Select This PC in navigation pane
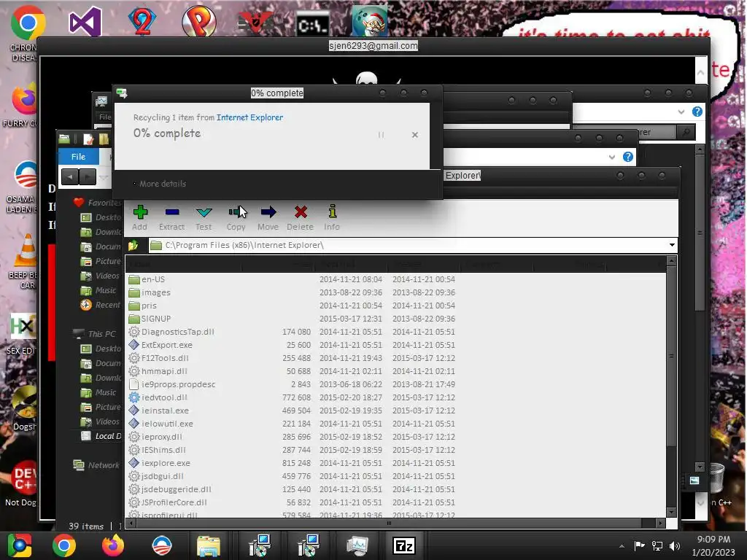The width and height of the screenshot is (747, 560). tap(95, 334)
